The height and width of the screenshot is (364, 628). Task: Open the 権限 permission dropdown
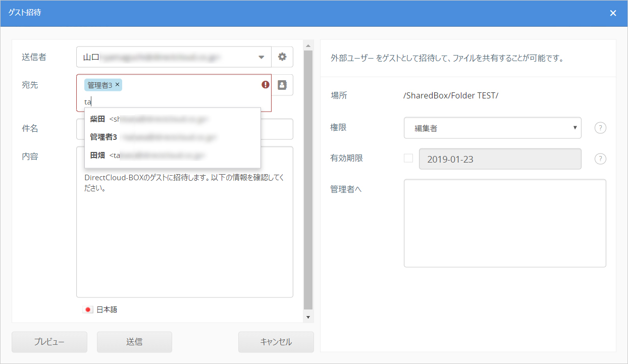(492, 128)
